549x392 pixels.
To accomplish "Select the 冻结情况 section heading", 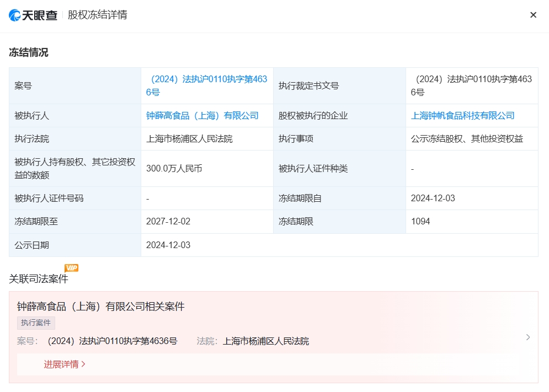I will [x=29, y=52].
